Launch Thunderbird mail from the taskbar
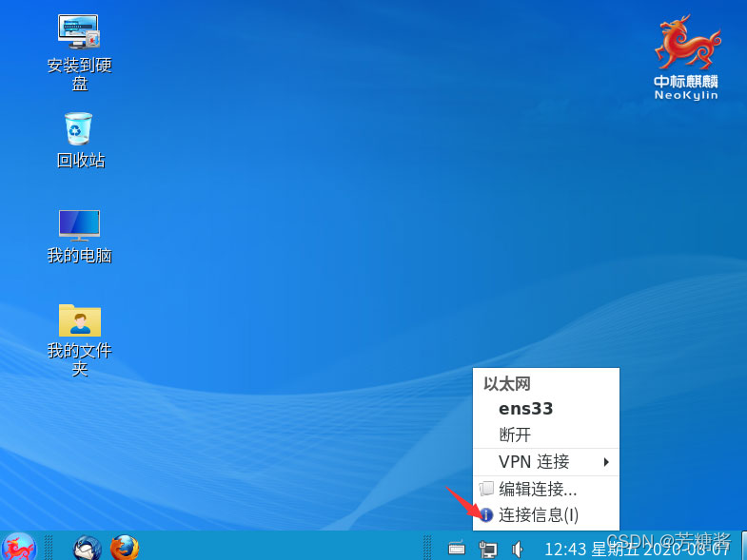This screenshot has height=560, width=747. 88,548
